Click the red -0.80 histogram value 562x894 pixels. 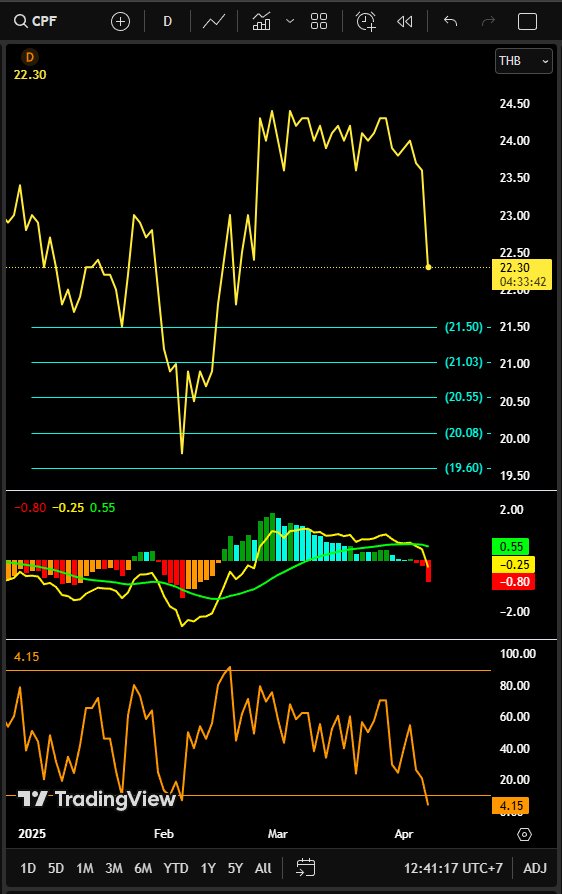30,507
